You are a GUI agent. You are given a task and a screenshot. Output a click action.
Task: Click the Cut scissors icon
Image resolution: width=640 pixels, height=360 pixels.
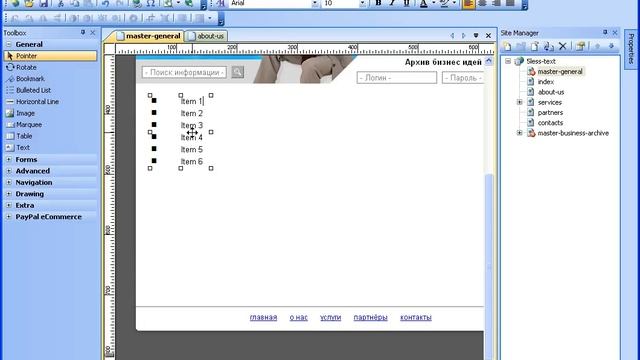point(60,3)
